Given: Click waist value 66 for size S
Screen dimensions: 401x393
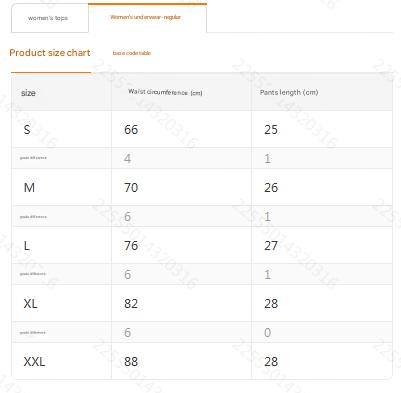Looking at the screenshot, I should pyautogui.click(x=131, y=129).
